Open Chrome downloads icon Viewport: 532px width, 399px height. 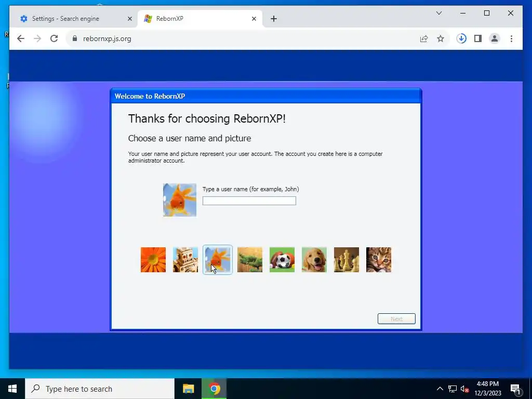tap(461, 38)
